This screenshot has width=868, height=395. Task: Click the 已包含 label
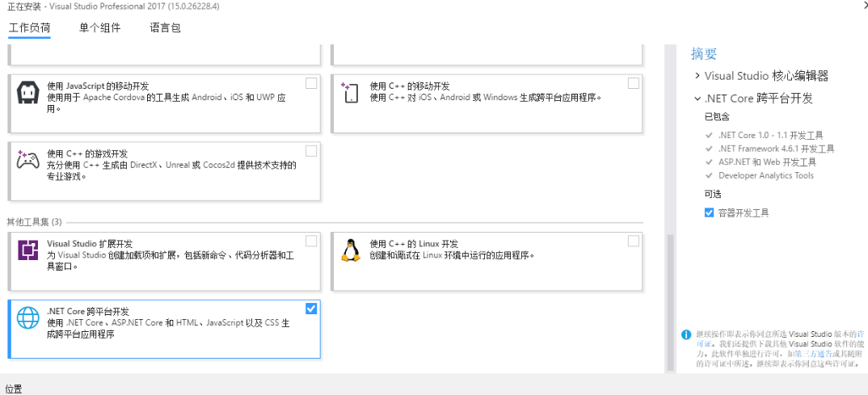[x=717, y=117]
